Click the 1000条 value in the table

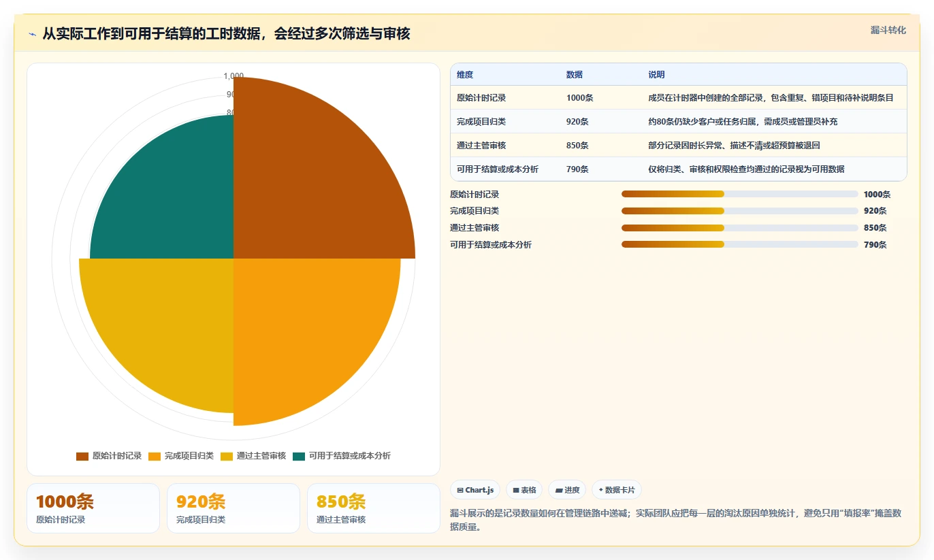click(x=580, y=98)
